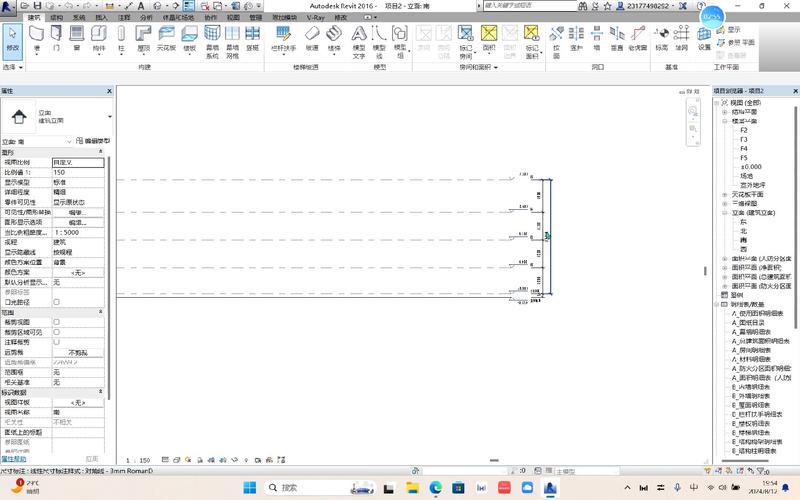
Task: Click the 屋顶 (Roof) tool
Action: pyautogui.click(x=143, y=39)
